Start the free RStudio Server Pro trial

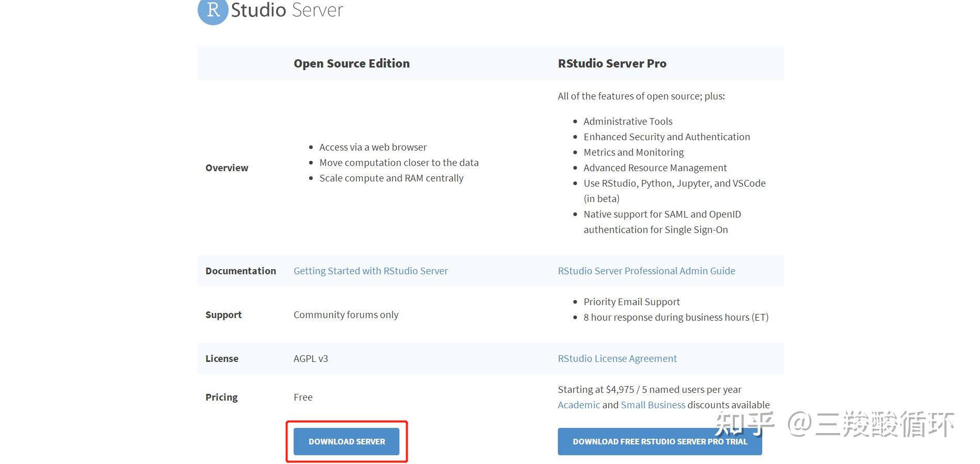[660, 441]
